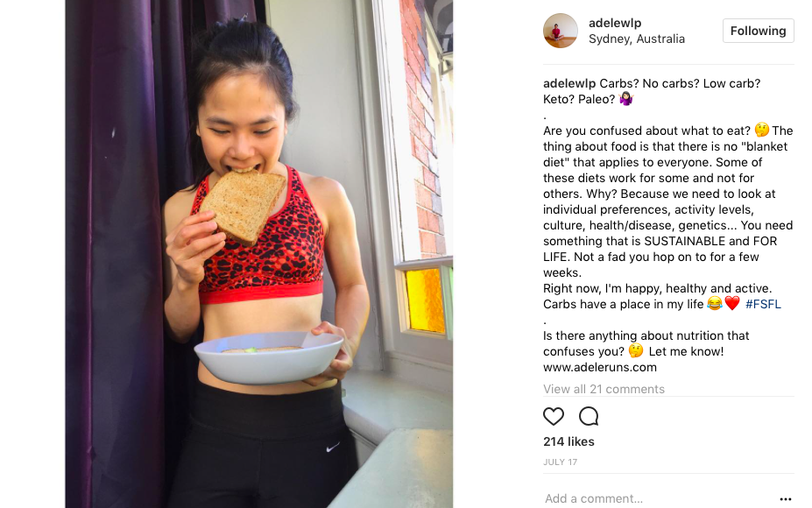Open the three-dot more options menu
The image size is (812, 508).
coord(785,499)
